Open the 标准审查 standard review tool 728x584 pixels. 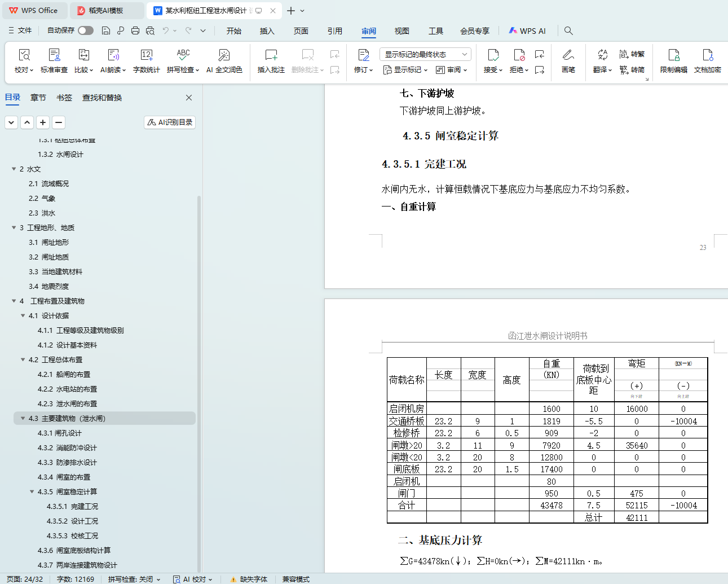tap(54, 61)
